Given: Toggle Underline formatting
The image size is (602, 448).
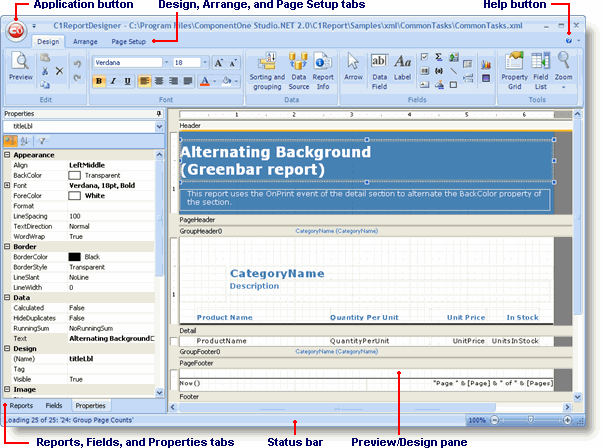Looking at the screenshot, I should pyautogui.click(x=127, y=80).
